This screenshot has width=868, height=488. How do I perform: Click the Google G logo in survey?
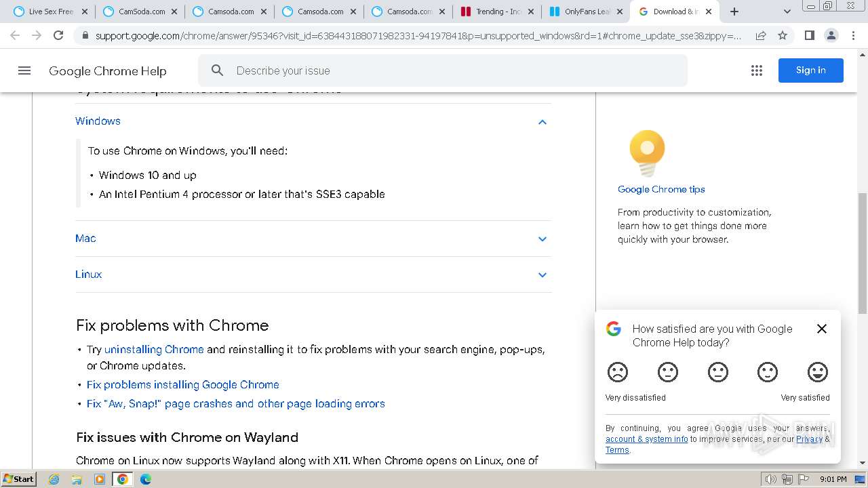(614, 329)
